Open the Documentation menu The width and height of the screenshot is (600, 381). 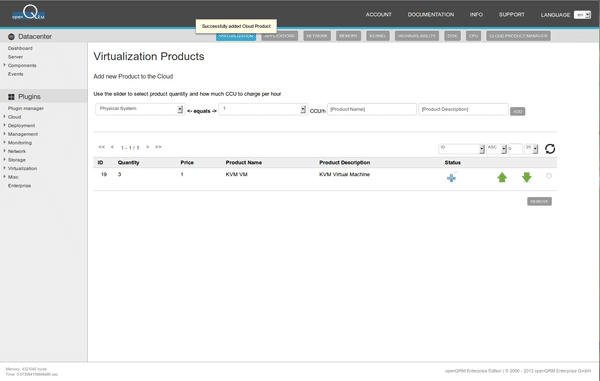click(430, 15)
